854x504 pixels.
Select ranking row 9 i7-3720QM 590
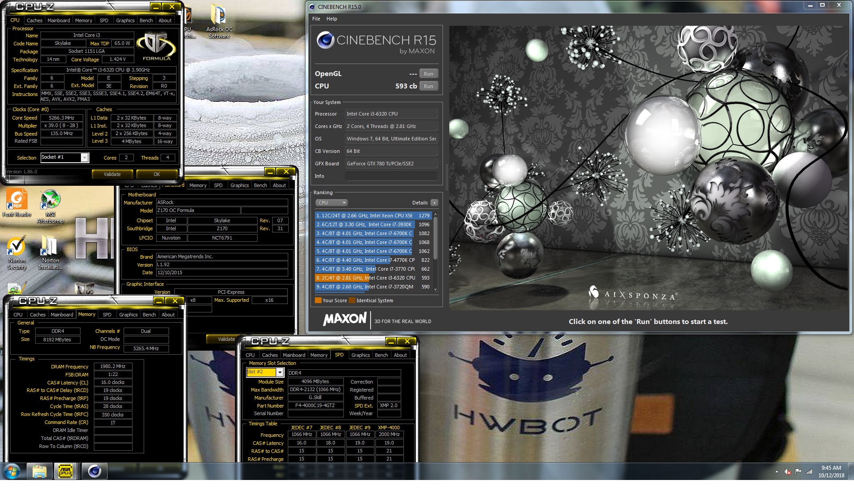pyautogui.click(x=374, y=287)
